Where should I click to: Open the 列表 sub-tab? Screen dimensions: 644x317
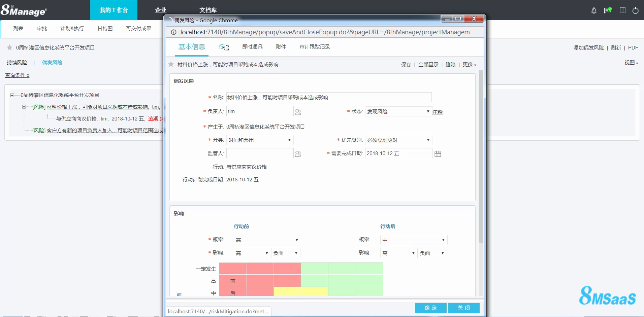(18, 29)
